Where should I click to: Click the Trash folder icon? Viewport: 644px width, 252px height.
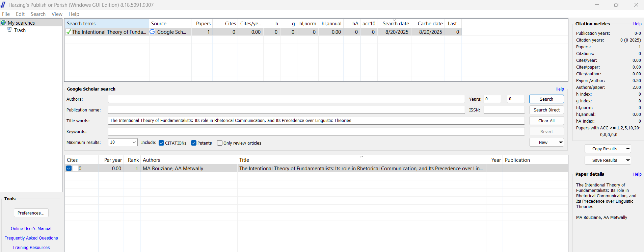10,30
